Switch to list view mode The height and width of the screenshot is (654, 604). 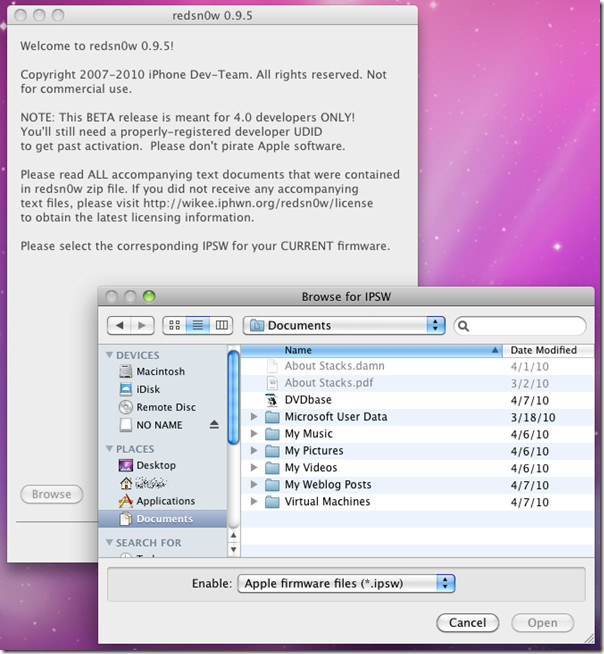[x=198, y=325]
